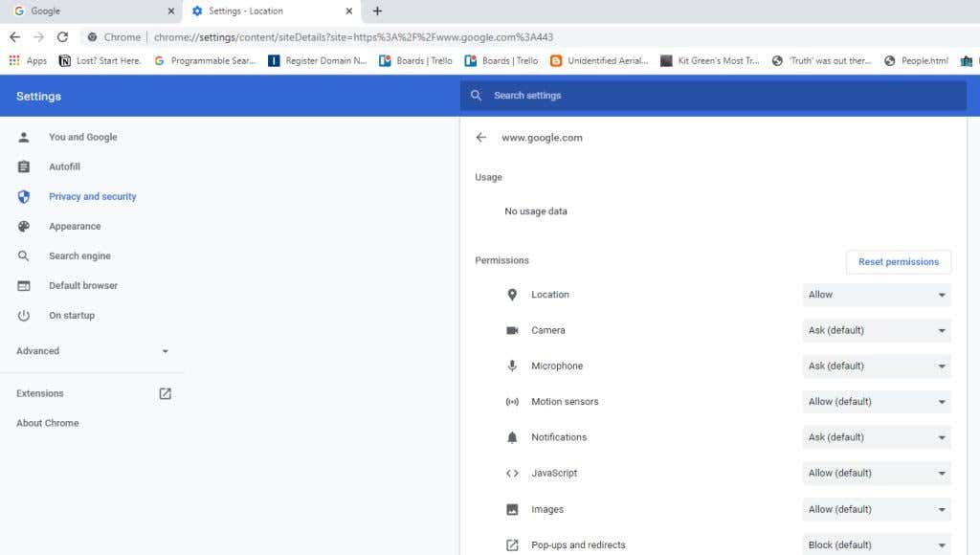Open first 'Boards | Trello' bookmark
The height and width of the screenshot is (555, 980).
(415, 60)
